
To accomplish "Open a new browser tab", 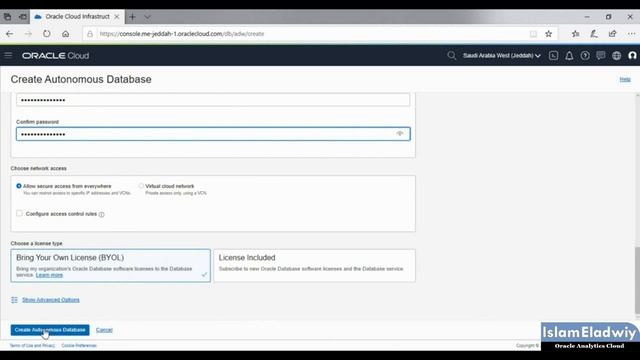I will coord(132,17).
